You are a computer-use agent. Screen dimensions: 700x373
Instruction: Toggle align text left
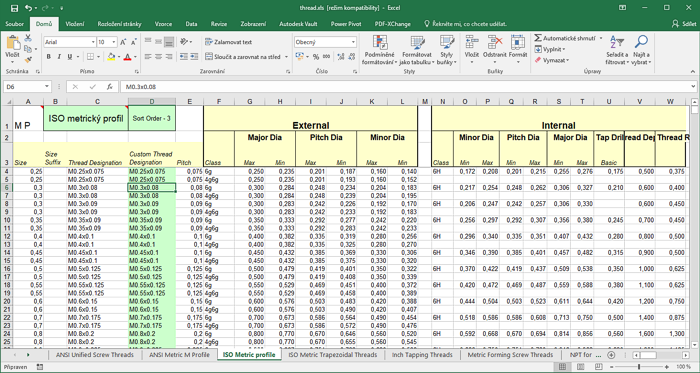pos(148,57)
